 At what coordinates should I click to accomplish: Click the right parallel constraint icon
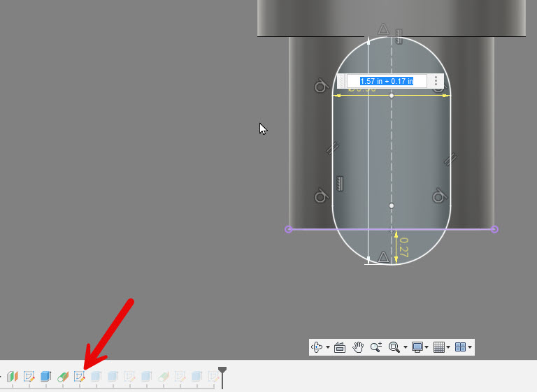point(450,159)
